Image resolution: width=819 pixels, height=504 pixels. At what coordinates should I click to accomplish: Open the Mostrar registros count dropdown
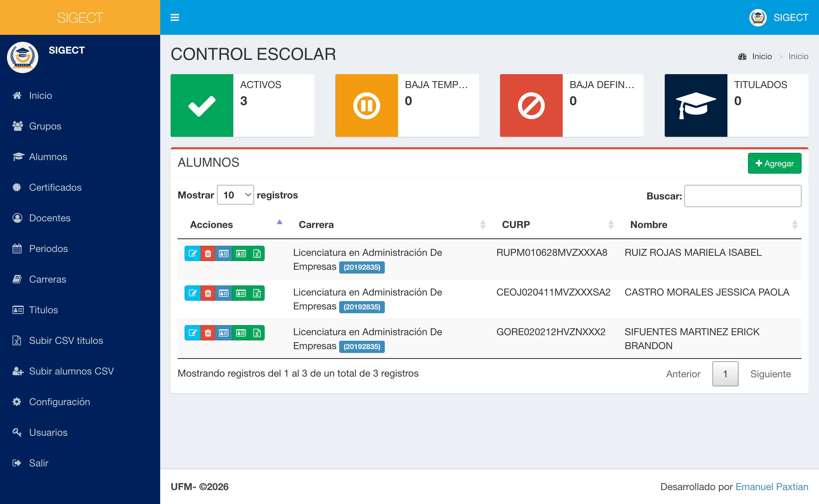coord(236,195)
